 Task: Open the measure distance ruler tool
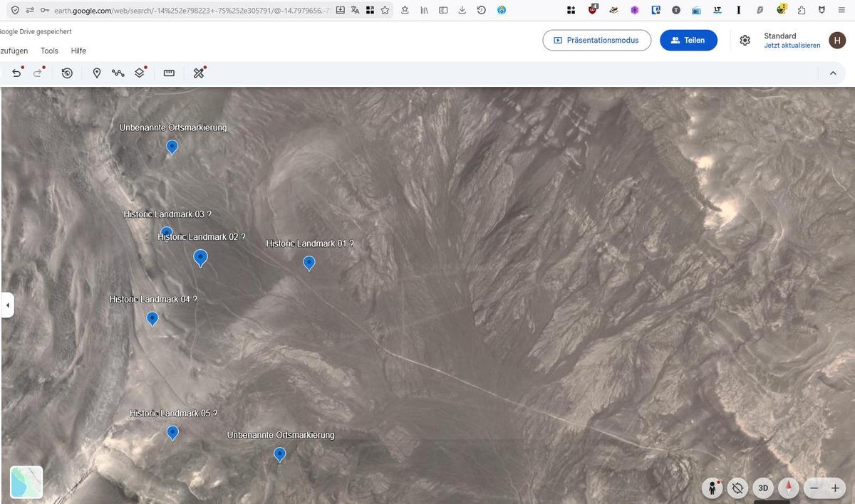pos(169,73)
